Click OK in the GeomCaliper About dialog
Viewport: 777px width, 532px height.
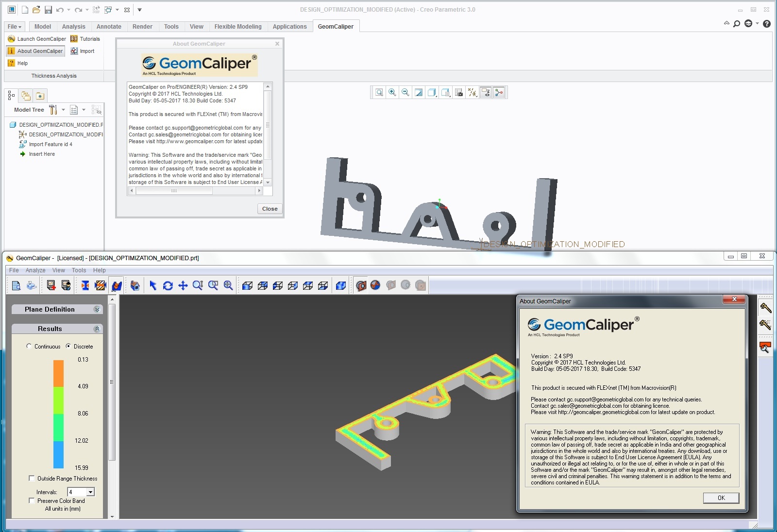point(721,498)
